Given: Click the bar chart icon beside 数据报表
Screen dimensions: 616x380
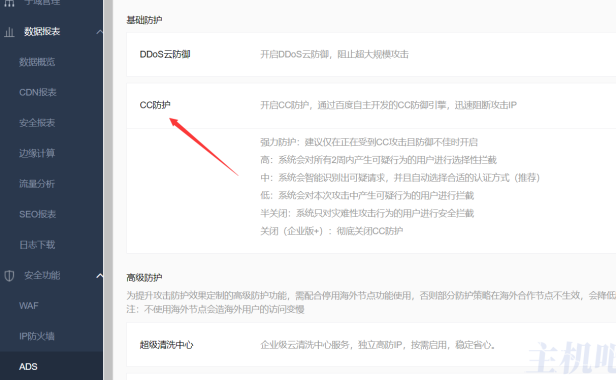Looking at the screenshot, I should pyautogui.click(x=9, y=32).
